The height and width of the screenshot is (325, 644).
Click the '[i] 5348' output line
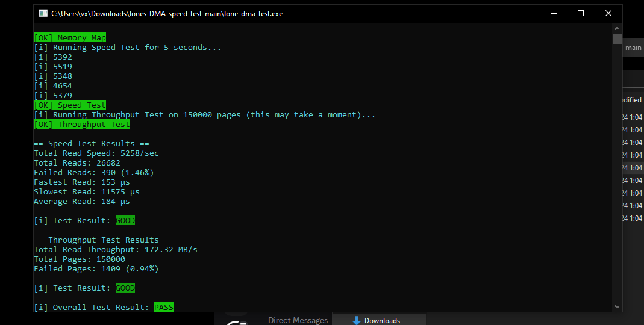(x=53, y=76)
